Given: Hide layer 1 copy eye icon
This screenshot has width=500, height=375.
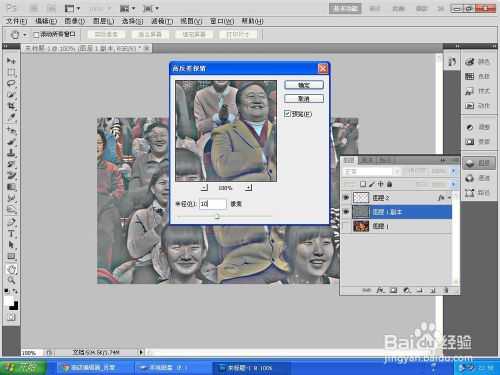Looking at the screenshot, I should click(346, 212).
